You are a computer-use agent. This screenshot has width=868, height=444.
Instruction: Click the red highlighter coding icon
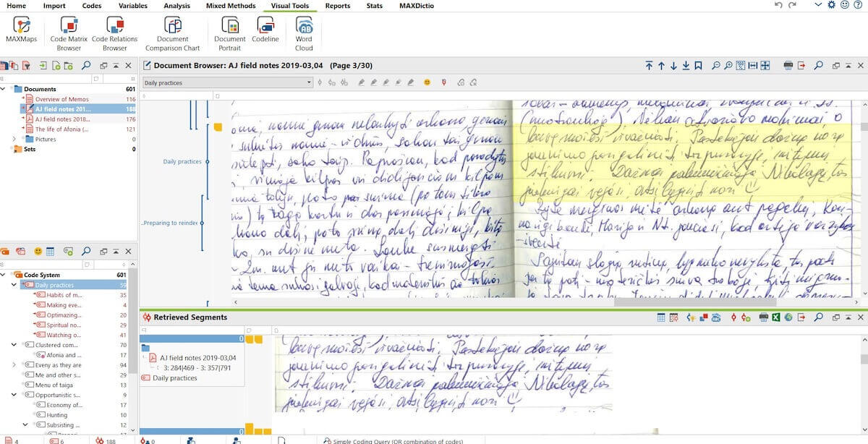(443, 82)
